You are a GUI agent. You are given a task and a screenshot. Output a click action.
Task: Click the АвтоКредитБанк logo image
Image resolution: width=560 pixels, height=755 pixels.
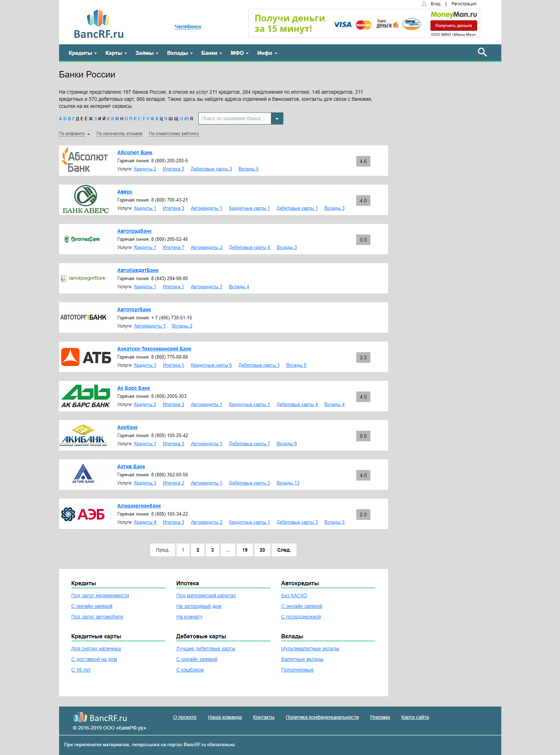83,278
